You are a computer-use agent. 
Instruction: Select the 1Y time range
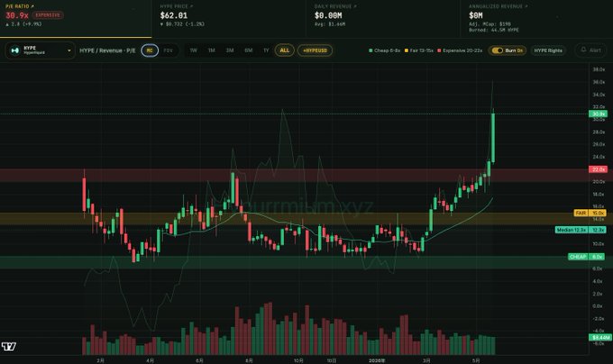click(266, 50)
